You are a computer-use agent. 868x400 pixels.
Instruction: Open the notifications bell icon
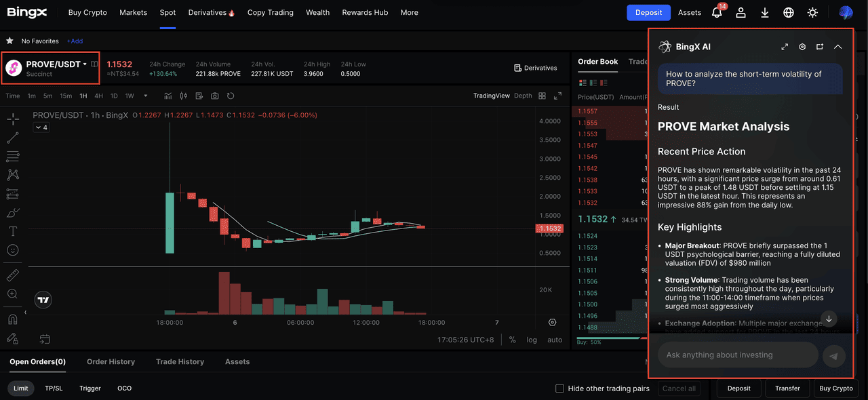pyautogui.click(x=717, y=13)
